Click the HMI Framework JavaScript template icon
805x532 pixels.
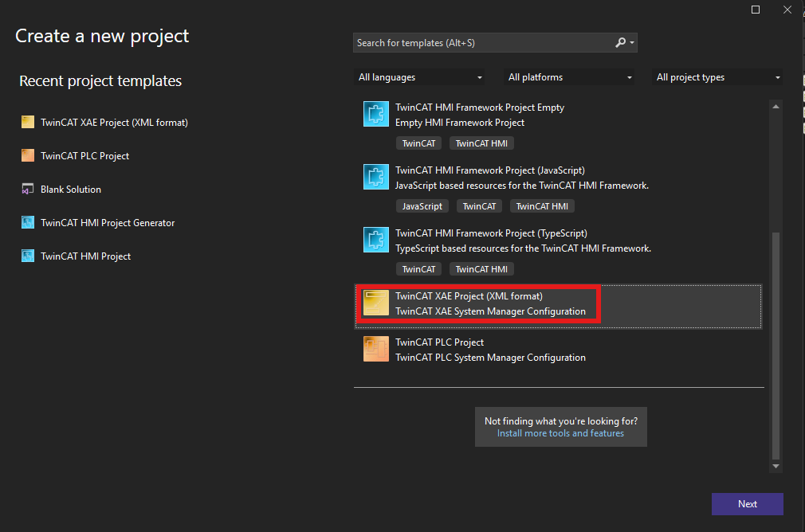pyautogui.click(x=376, y=177)
